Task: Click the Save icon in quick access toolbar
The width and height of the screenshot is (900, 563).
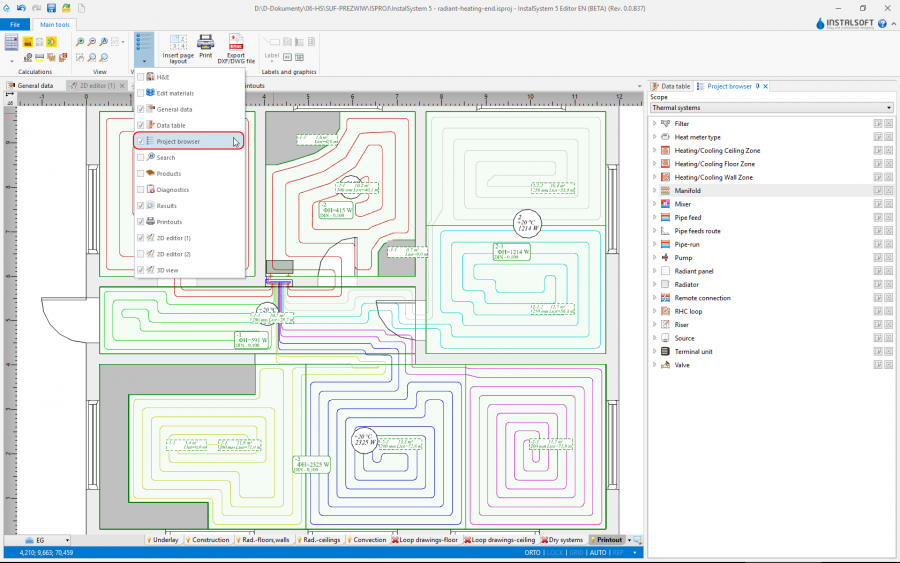Action: 51,8
